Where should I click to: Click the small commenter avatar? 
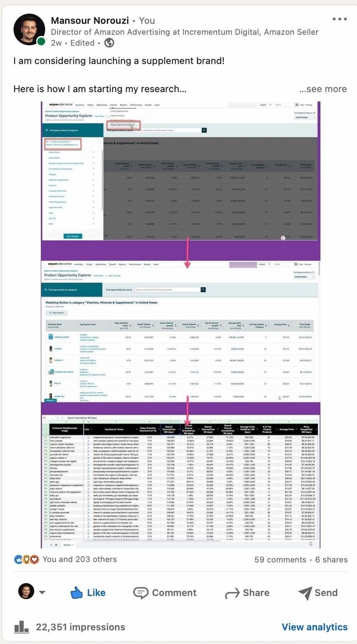click(x=26, y=591)
